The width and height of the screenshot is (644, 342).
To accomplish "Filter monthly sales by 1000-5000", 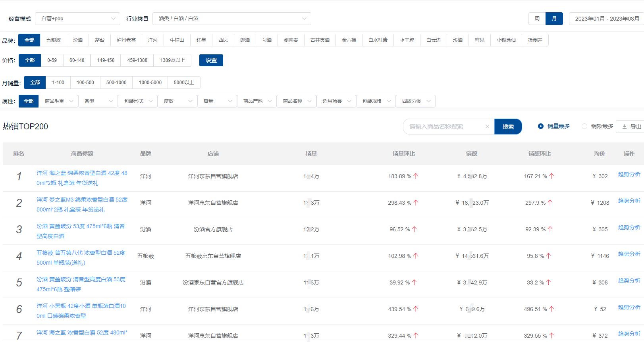I will coord(150,83).
